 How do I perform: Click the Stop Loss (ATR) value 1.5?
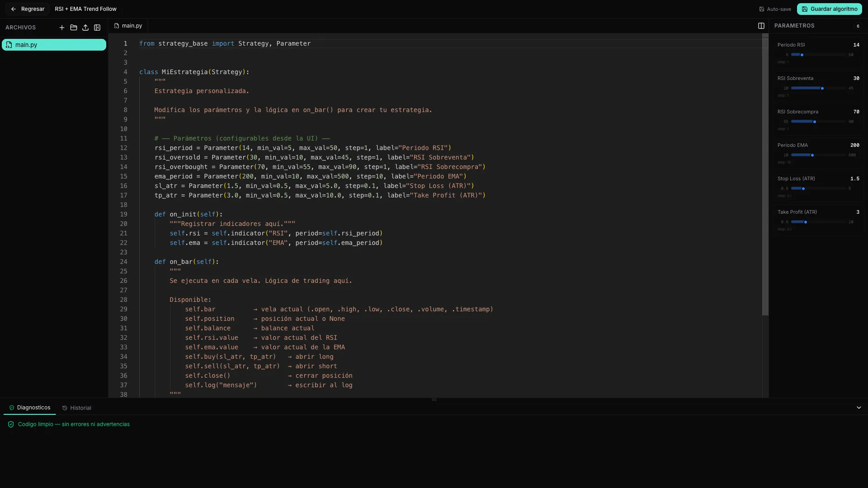(x=855, y=178)
